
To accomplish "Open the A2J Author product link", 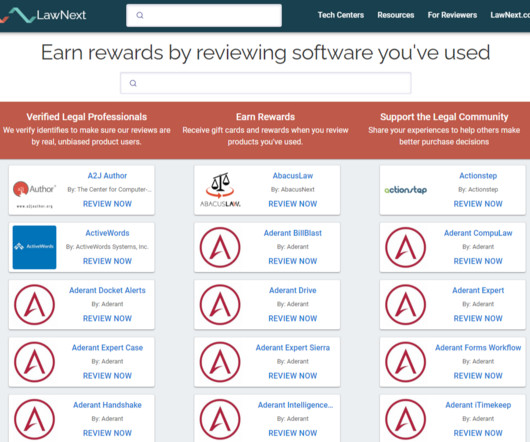I will (x=107, y=176).
